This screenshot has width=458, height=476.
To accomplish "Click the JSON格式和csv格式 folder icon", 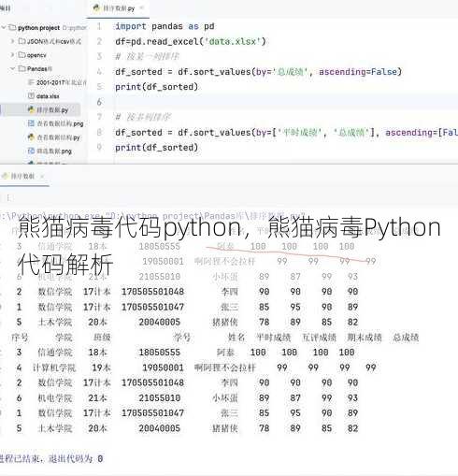I will point(21,41).
